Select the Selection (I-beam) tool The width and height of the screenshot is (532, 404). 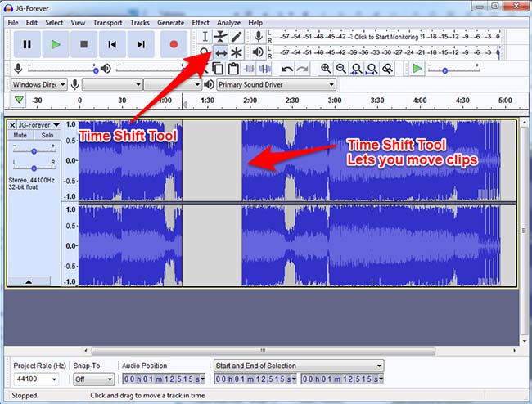(x=205, y=37)
